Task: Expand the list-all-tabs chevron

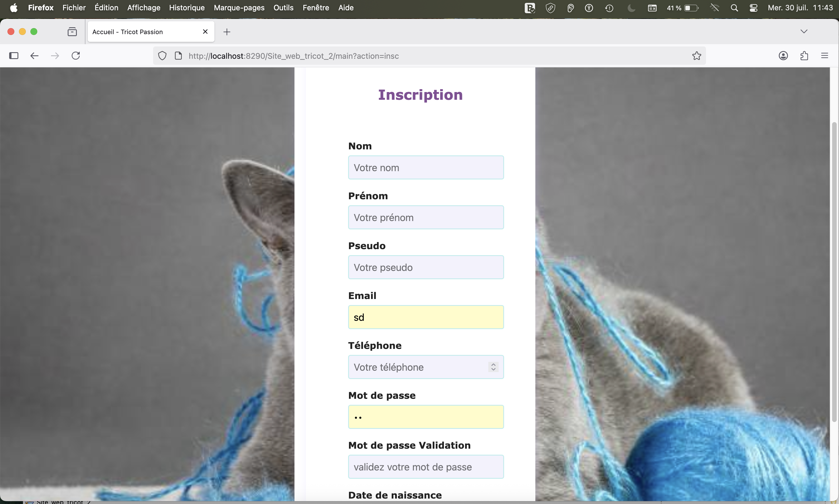Action: [x=804, y=31]
